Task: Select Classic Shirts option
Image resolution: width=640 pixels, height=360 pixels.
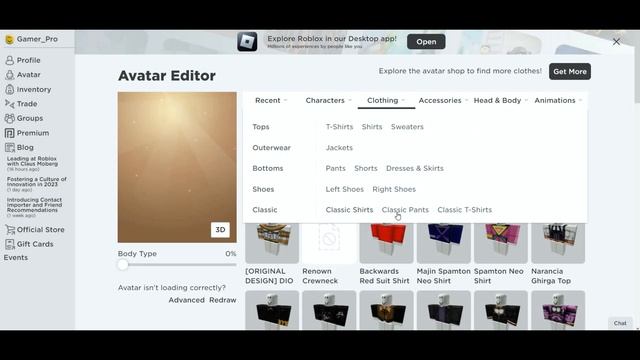Action: point(349,210)
